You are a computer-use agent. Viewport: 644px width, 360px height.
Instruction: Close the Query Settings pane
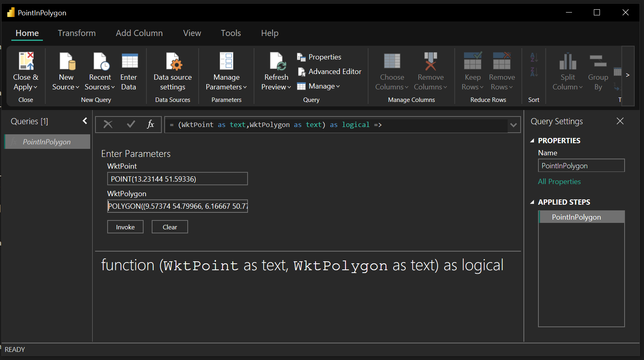pos(620,121)
